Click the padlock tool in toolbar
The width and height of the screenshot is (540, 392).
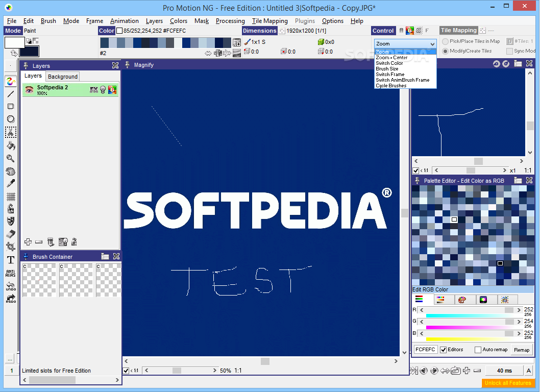pos(11,209)
